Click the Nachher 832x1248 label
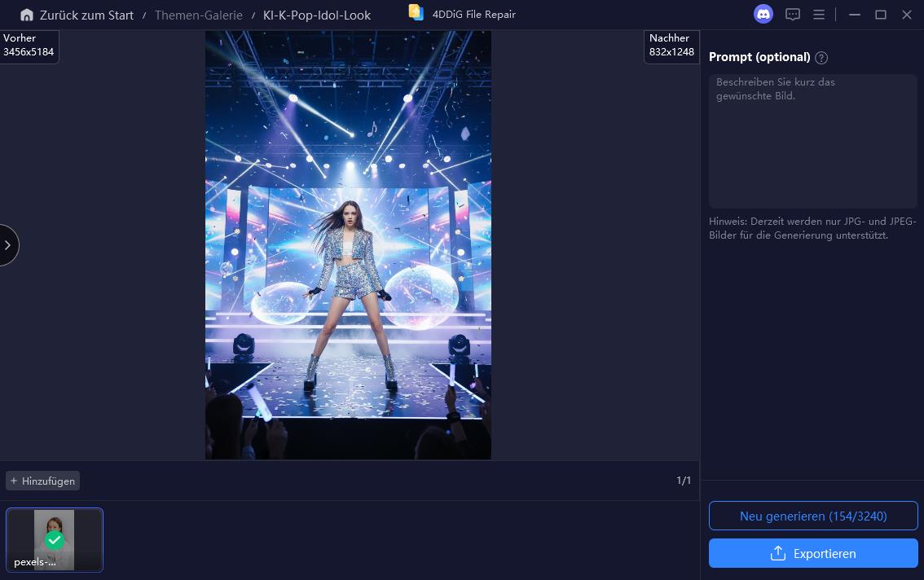Viewport: 924px width, 580px height. (671, 45)
